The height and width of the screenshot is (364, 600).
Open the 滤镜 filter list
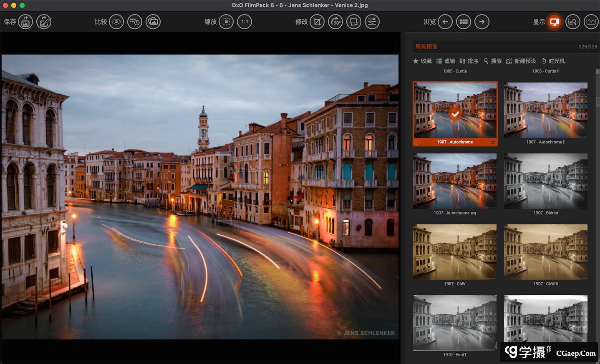(x=445, y=61)
